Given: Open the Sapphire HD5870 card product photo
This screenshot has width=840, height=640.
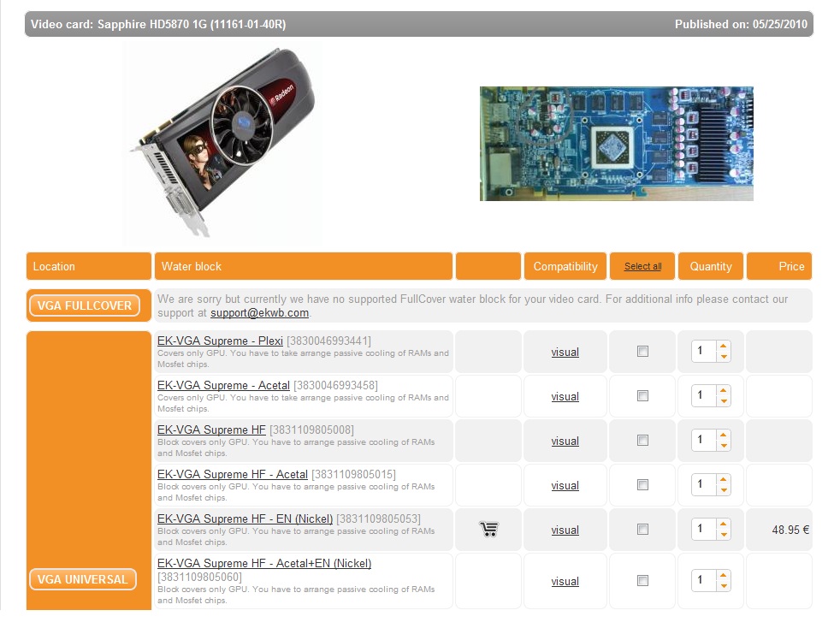Looking at the screenshot, I should 223,143.
